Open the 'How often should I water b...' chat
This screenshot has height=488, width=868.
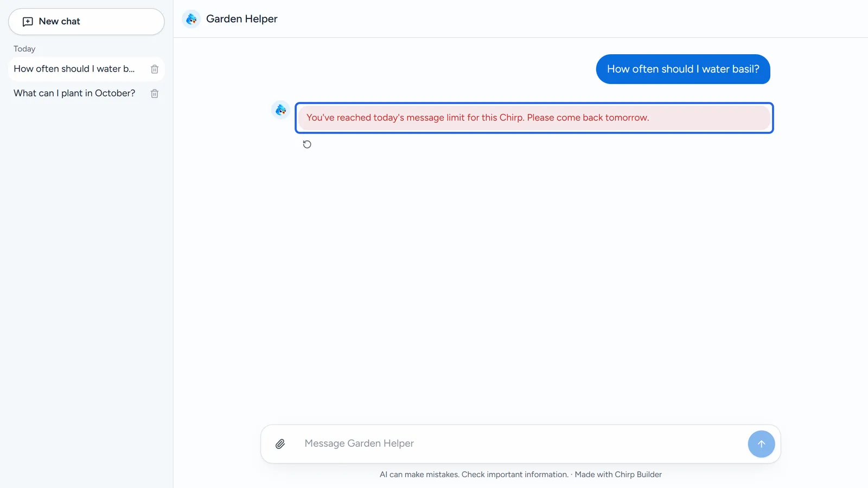coord(74,69)
